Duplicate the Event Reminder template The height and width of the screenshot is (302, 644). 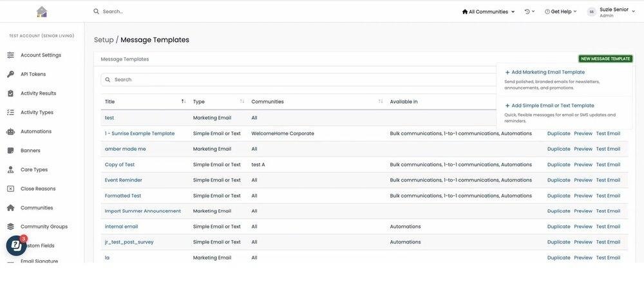pyautogui.click(x=558, y=180)
